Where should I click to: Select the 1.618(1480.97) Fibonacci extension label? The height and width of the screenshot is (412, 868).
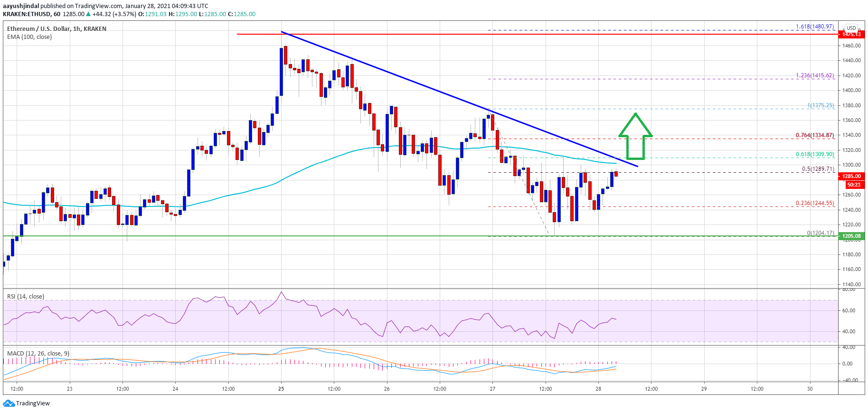coord(814,27)
